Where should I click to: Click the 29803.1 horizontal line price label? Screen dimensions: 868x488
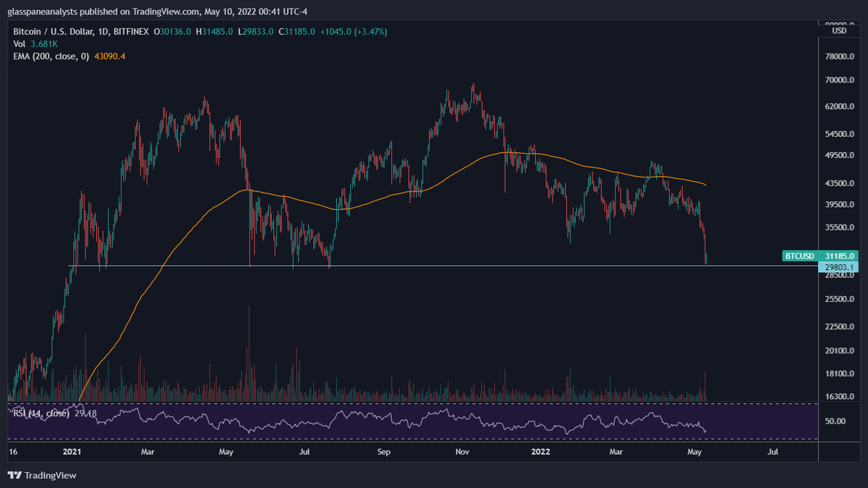(839, 267)
